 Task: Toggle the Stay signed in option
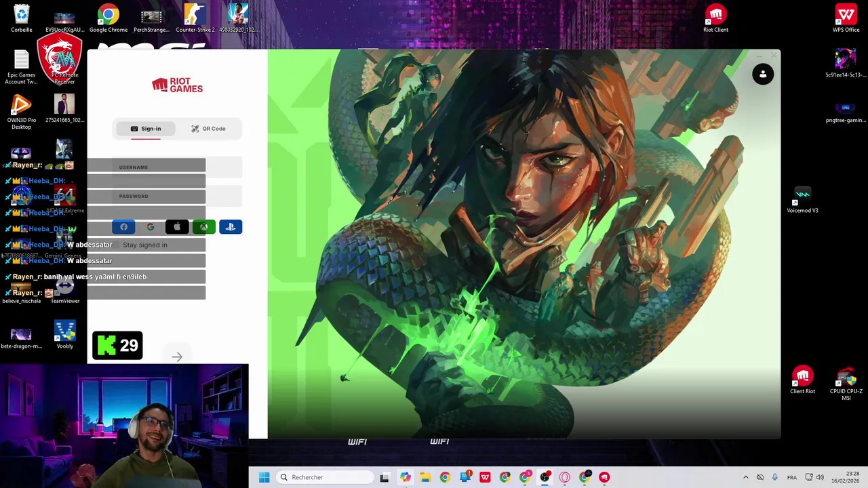[140, 245]
